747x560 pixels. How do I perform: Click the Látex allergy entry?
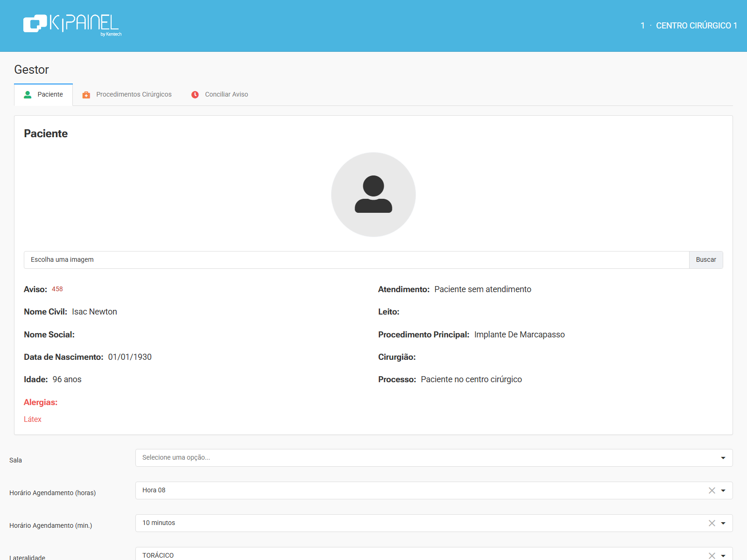click(33, 420)
